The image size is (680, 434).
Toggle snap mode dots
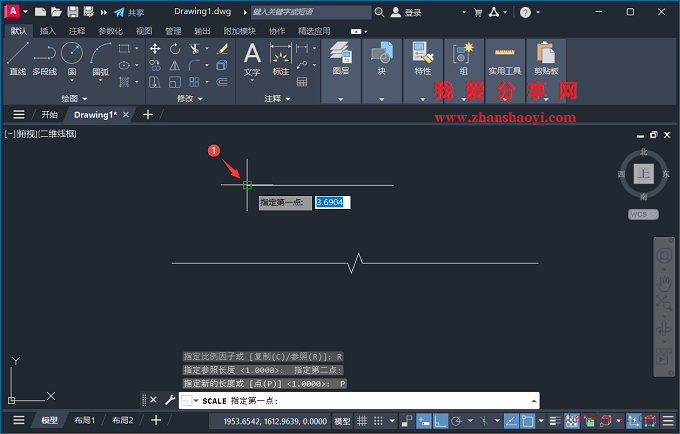click(x=379, y=421)
